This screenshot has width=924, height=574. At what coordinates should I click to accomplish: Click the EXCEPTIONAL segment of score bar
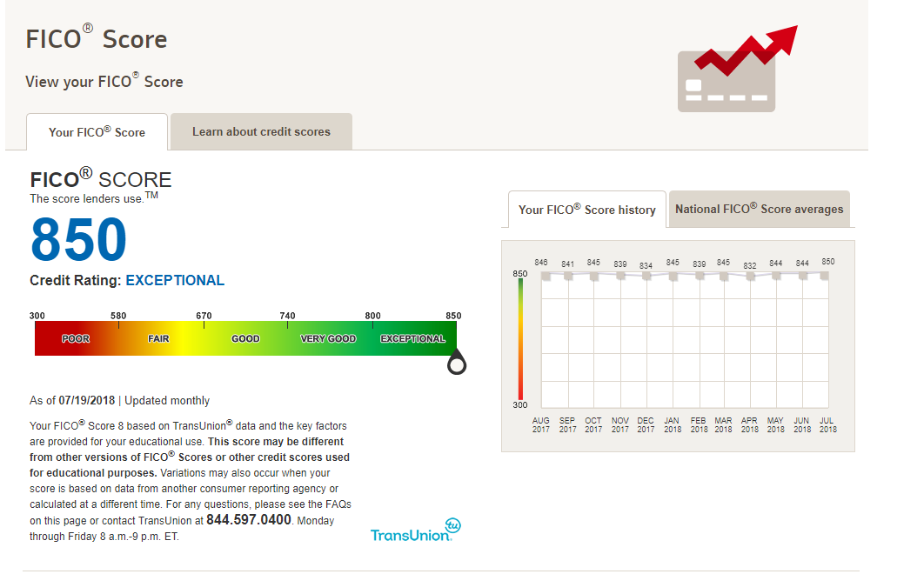(413, 338)
